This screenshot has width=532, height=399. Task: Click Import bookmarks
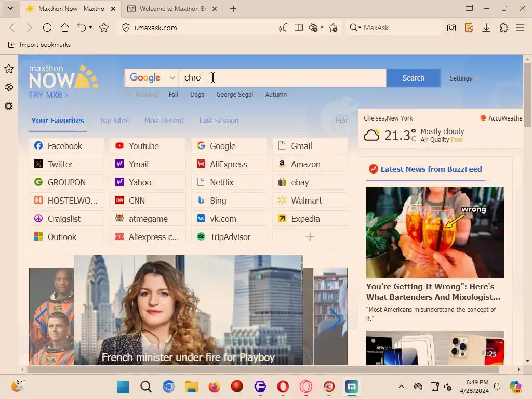(39, 45)
